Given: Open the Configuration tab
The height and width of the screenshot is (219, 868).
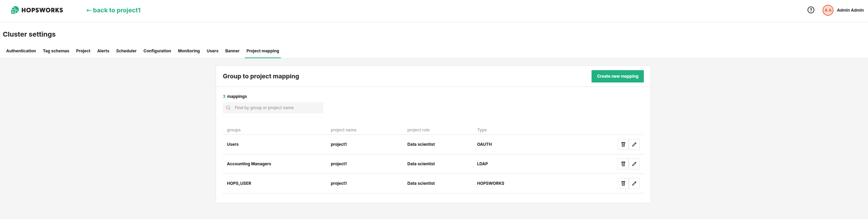Looking at the screenshot, I should (x=157, y=51).
